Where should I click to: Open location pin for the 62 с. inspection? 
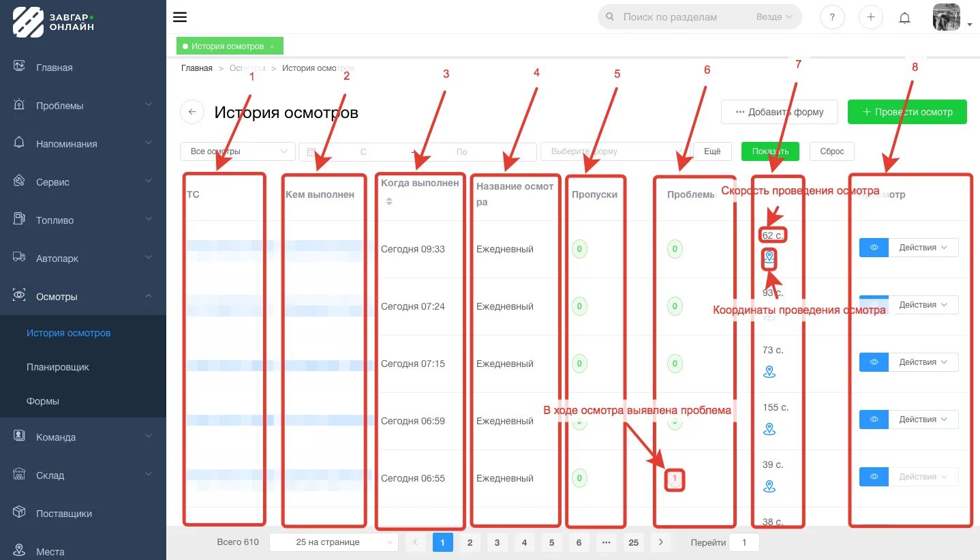click(x=769, y=257)
